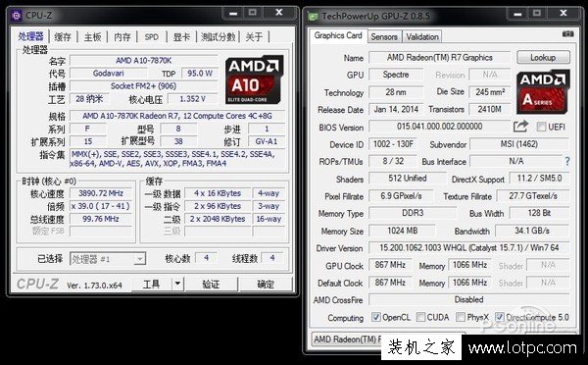Toggle the OpenCL checkbox

click(375, 317)
